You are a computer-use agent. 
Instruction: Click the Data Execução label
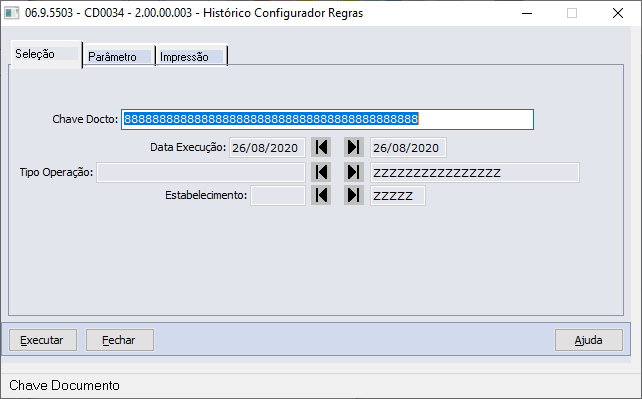188,147
